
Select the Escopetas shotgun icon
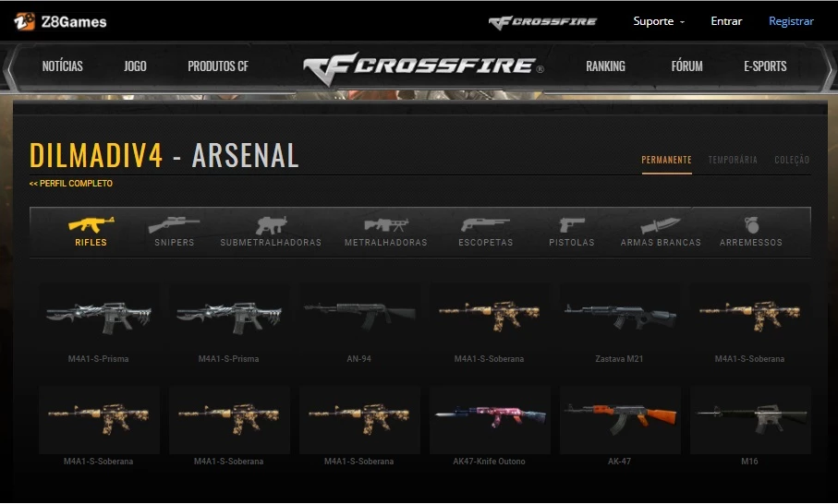pos(485,224)
